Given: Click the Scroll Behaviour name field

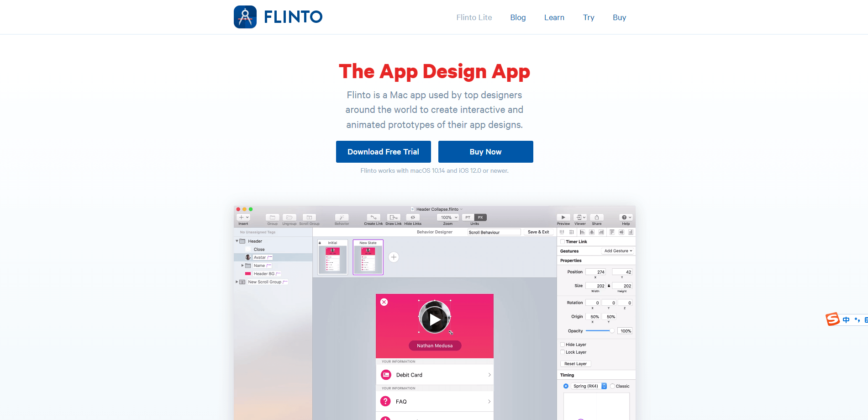Looking at the screenshot, I should (x=494, y=232).
